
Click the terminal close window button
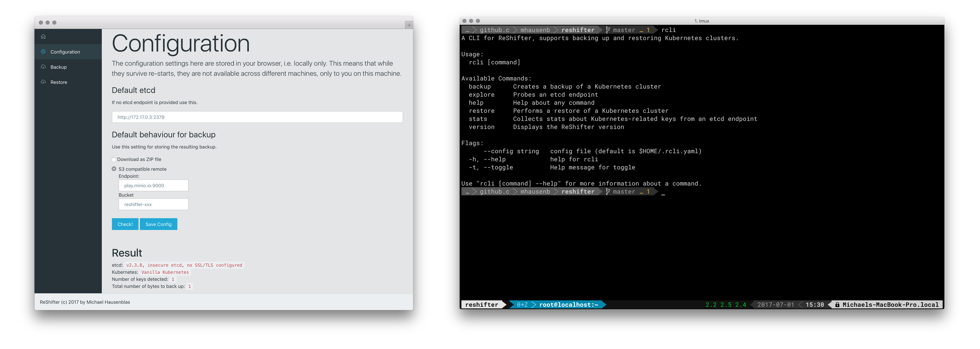coord(464,21)
